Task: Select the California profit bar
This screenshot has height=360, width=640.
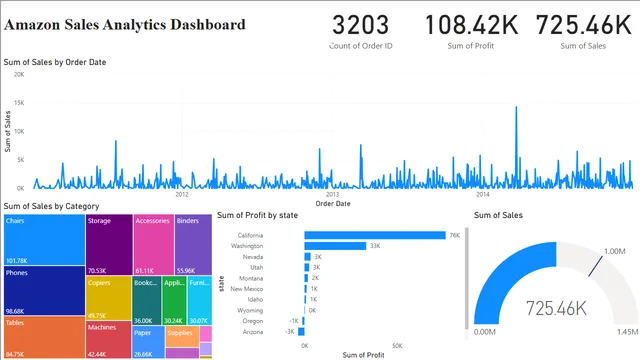Action: click(375, 236)
